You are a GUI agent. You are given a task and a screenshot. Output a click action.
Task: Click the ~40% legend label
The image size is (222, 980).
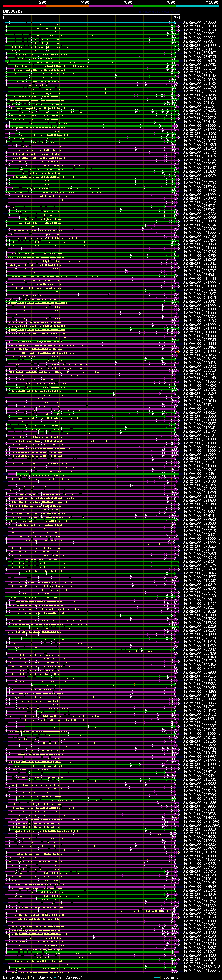[84, 2]
